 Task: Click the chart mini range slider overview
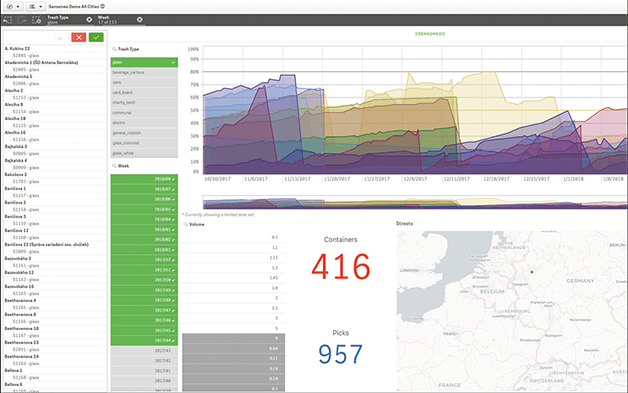pyautogui.click(x=415, y=202)
